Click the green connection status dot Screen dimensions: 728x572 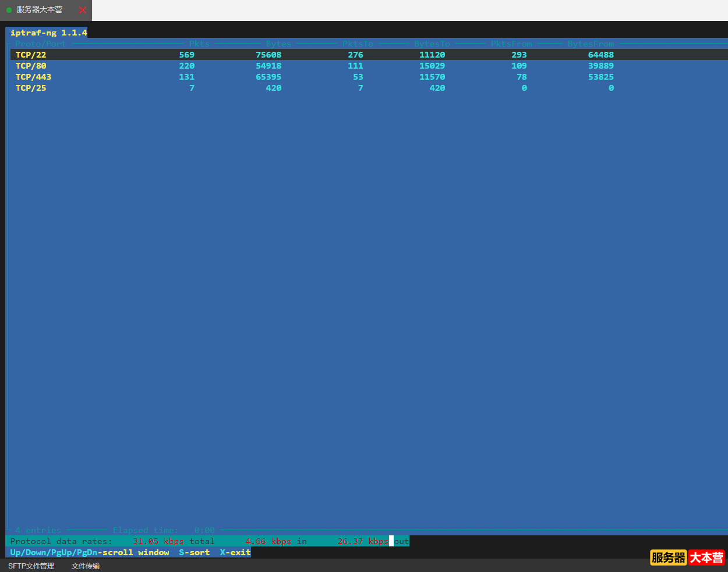[9, 10]
